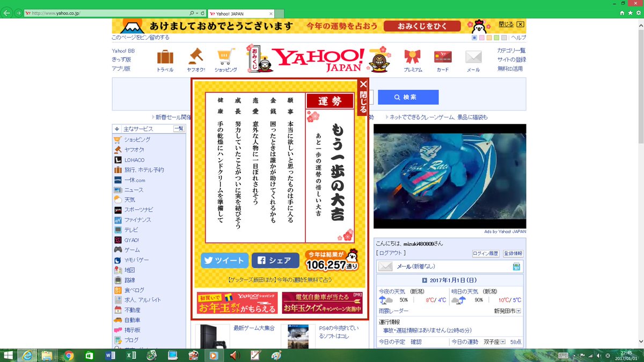Tweet the fortune result via ツイート button
This screenshot has width=644, height=362.
(225, 261)
